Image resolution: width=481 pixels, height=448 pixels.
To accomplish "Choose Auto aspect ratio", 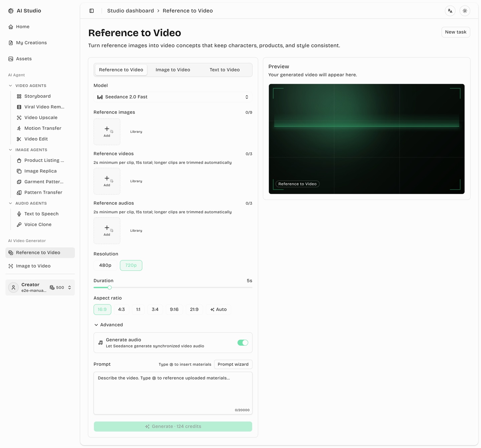I will point(218,310).
